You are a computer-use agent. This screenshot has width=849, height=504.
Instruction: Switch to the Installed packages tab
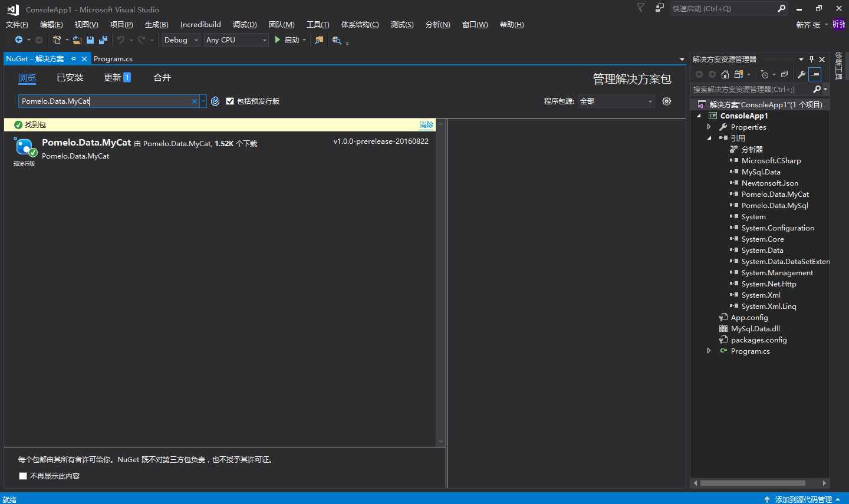70,78
